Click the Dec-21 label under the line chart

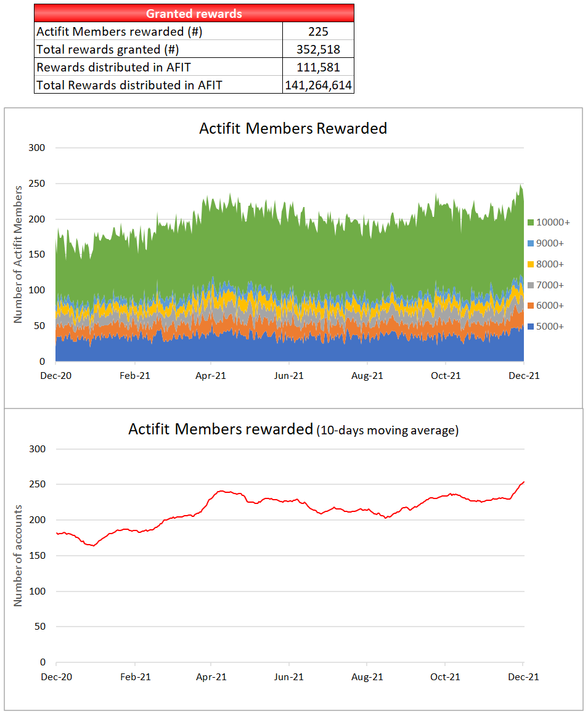[523, 677]
